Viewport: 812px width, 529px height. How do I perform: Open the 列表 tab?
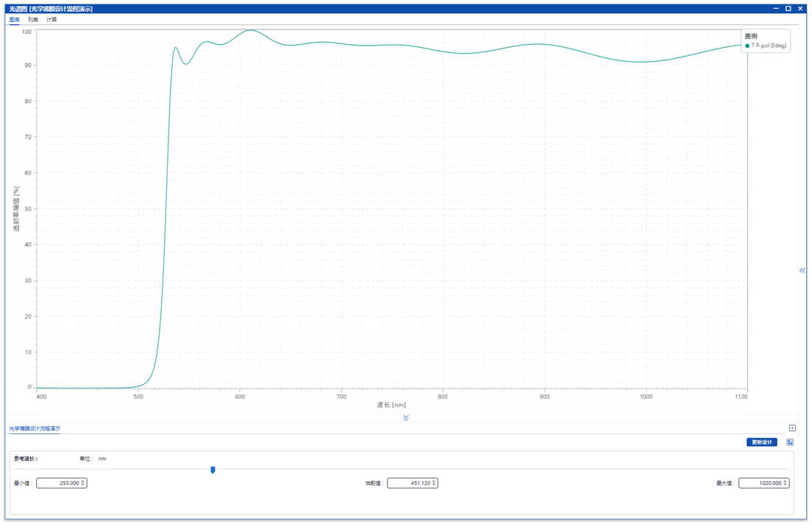coord(33,20)
